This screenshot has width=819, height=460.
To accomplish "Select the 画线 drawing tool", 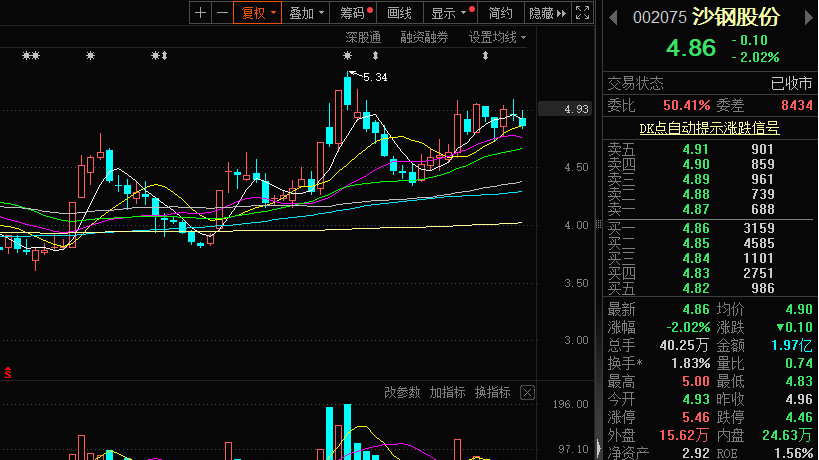I will point(400,13).
